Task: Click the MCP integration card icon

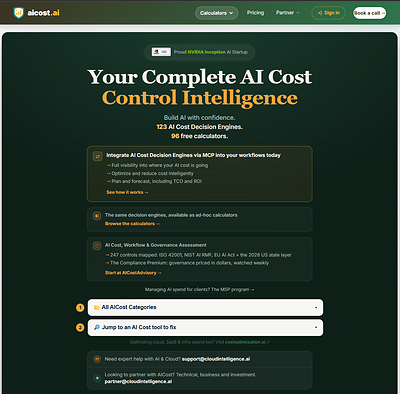Action: pyautogui.click(x=97, y=156)
